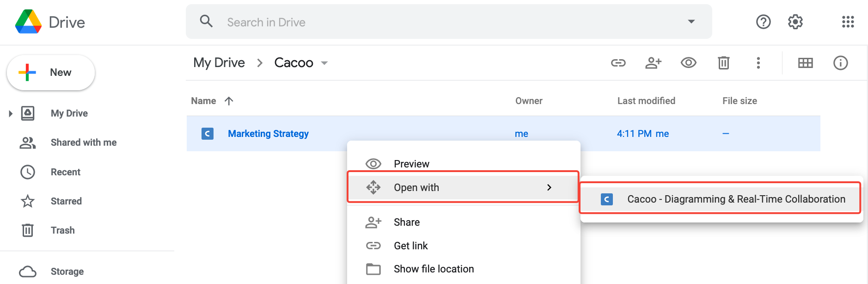Open the Cacoo folder dropdown arrow
Viewport: 868px width, 284px height.
324,63
